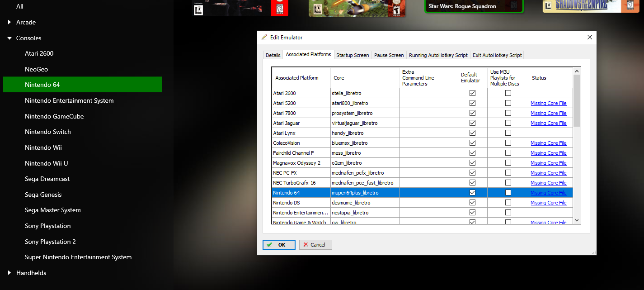
Task: Click Extra Command-Line Parameters cell for Atari 2600
Action: [428, 93]
